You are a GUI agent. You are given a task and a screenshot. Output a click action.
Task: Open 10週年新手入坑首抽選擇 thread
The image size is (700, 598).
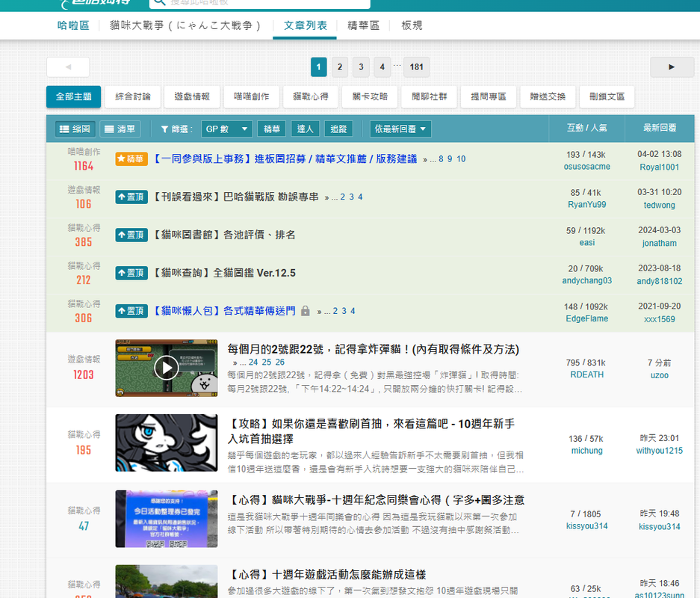(371, 431)
